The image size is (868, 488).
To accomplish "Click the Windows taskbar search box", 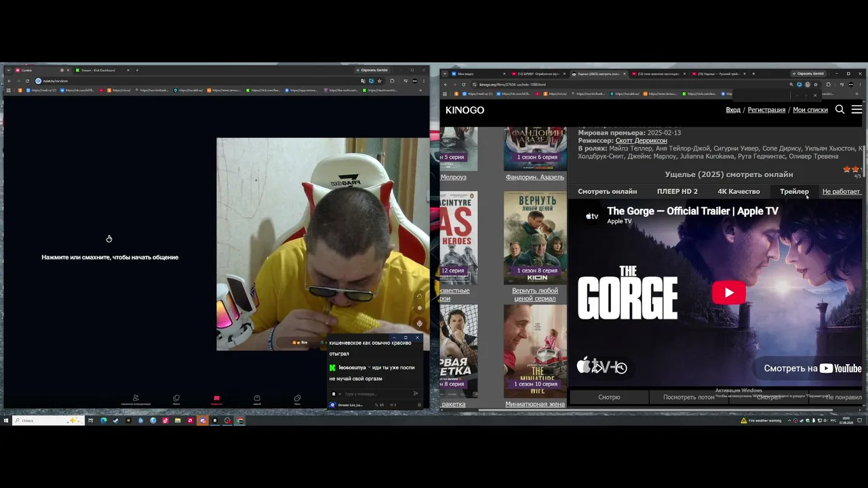I will point(48,420).
